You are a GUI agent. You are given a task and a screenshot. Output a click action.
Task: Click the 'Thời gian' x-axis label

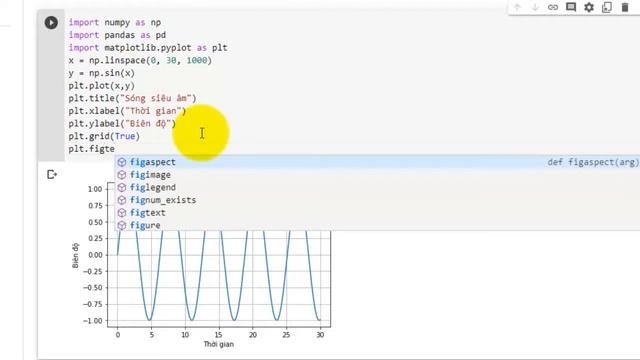[219, 344]
